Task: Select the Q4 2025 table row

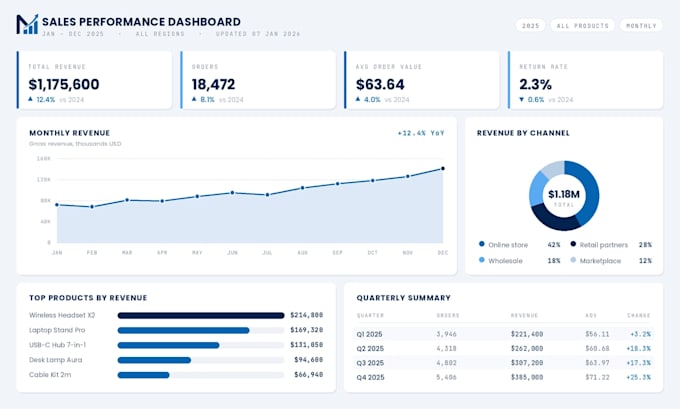Action: [503, 377]
